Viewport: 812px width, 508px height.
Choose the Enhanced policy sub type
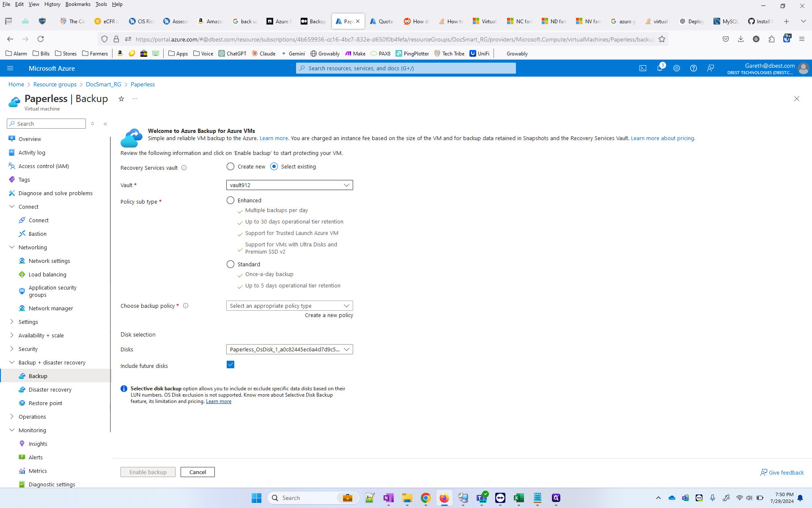(x=230, y=200)
